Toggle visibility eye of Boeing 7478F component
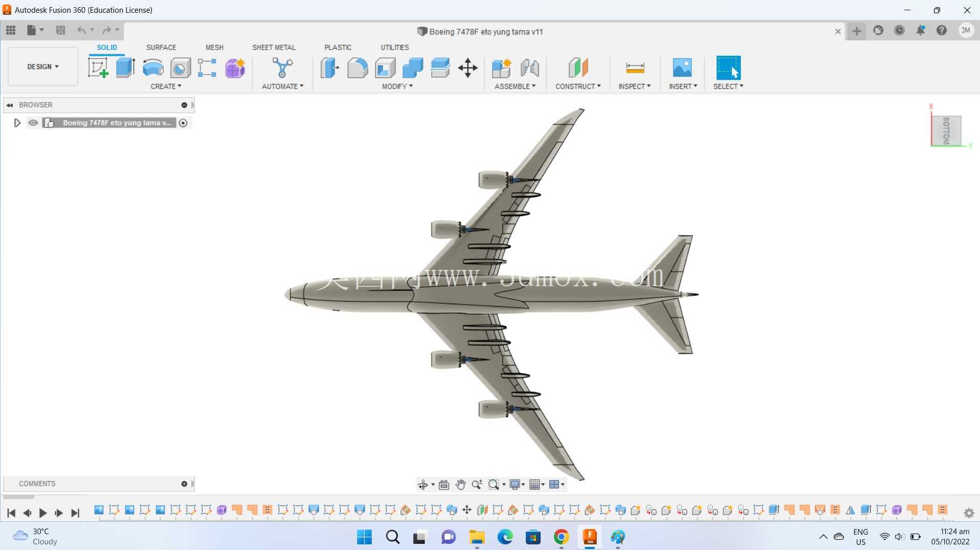 33,123
